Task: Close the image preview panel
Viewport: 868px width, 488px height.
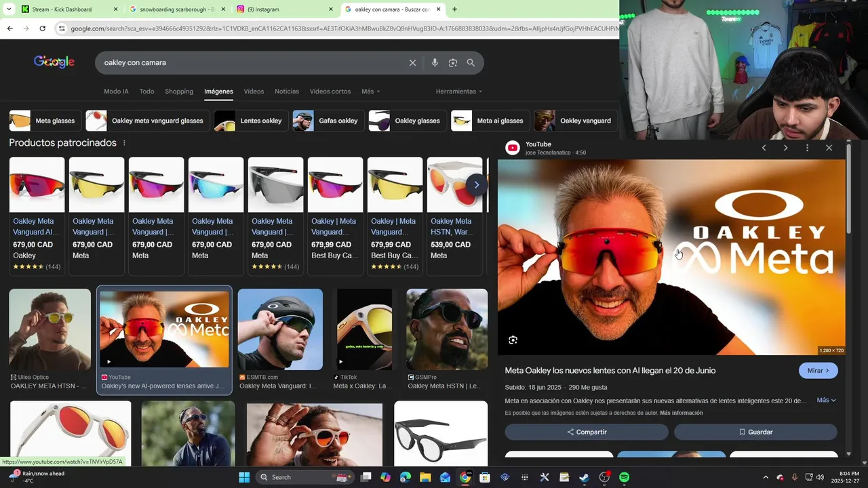Action: pos(829,148)
